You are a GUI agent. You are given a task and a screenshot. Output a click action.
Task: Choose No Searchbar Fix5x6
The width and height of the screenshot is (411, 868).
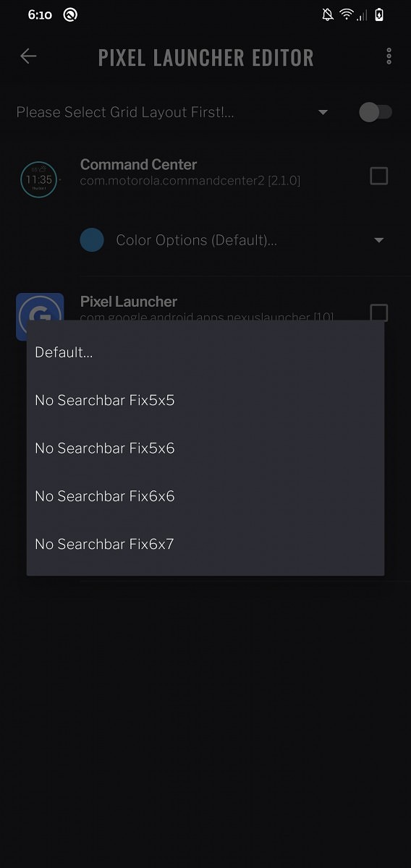click(205, 448)
